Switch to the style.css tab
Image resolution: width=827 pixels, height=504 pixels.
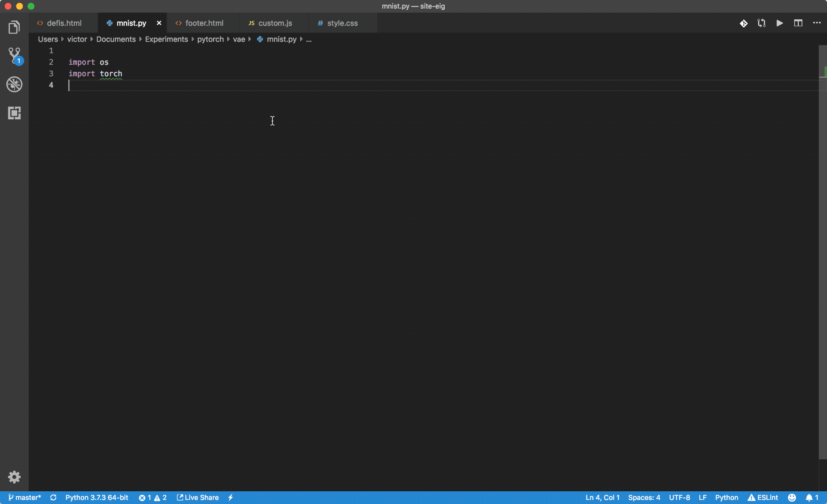point(343,23)
